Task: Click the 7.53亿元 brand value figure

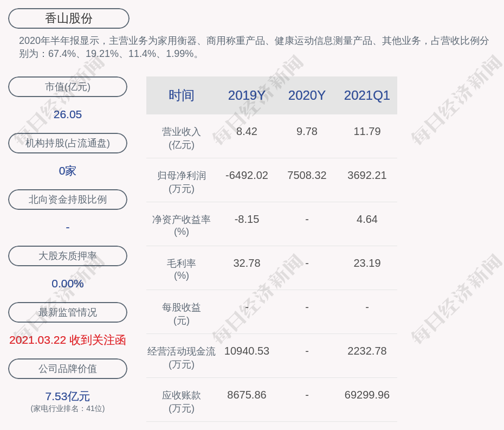Action: [68, 396]
